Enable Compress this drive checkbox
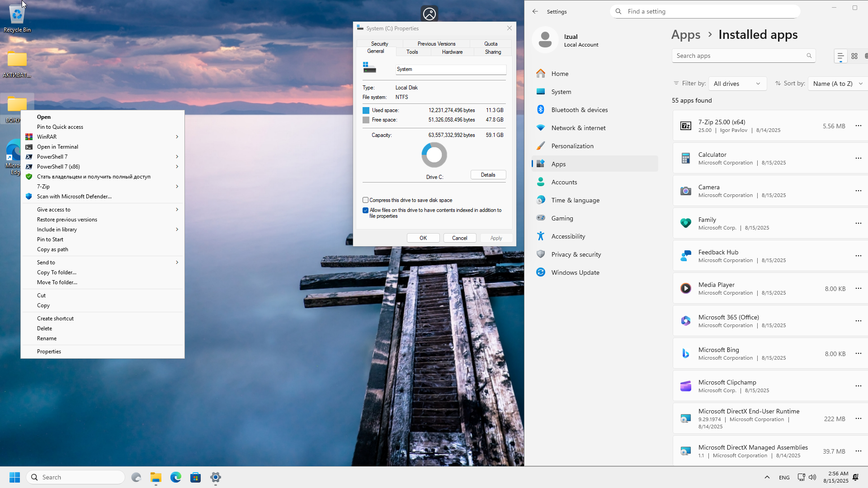 [365, 200]
